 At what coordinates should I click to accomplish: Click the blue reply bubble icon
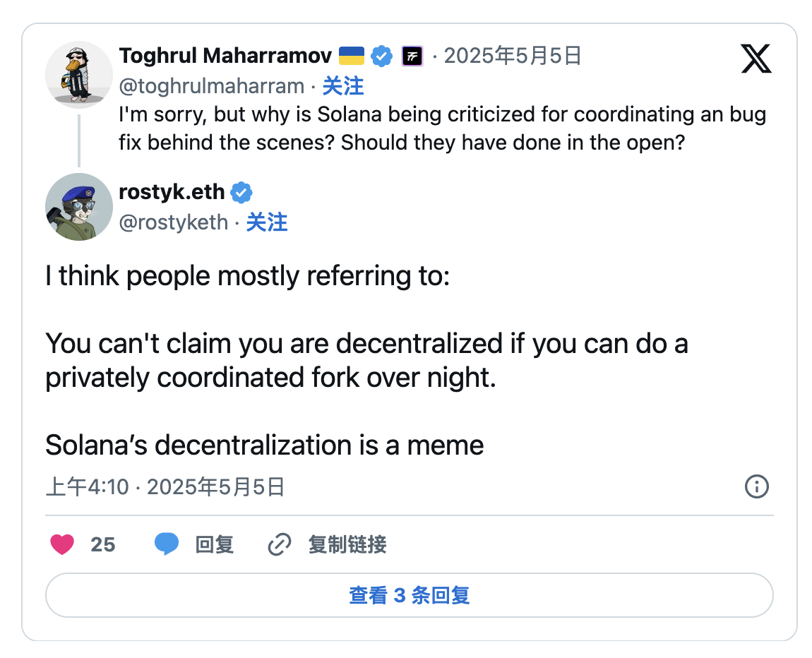[167, 544]
